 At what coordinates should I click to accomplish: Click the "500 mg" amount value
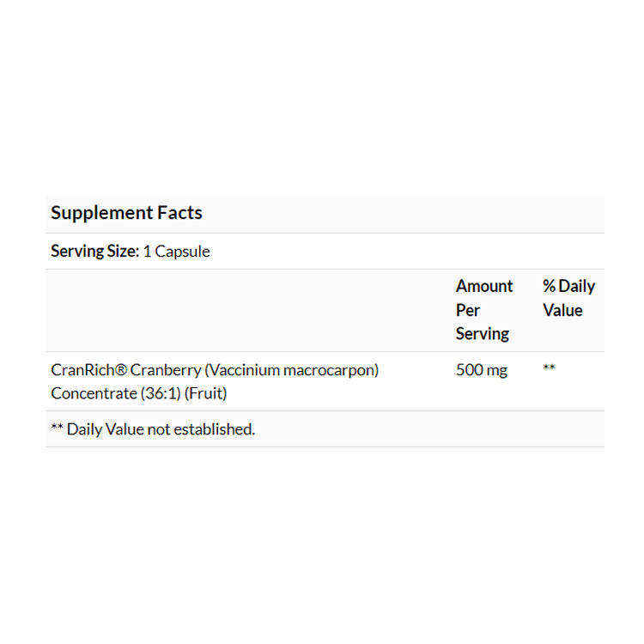[x=482, y=370]
